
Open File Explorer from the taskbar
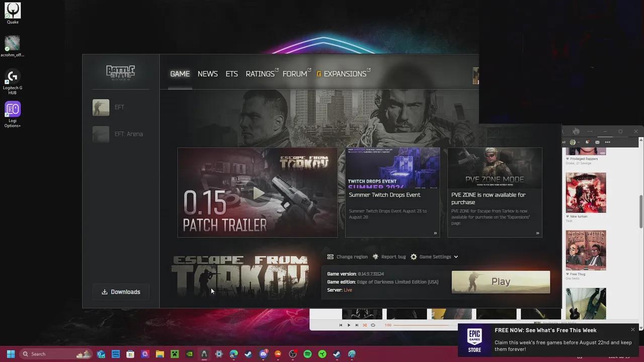click(x=159, y=354)
